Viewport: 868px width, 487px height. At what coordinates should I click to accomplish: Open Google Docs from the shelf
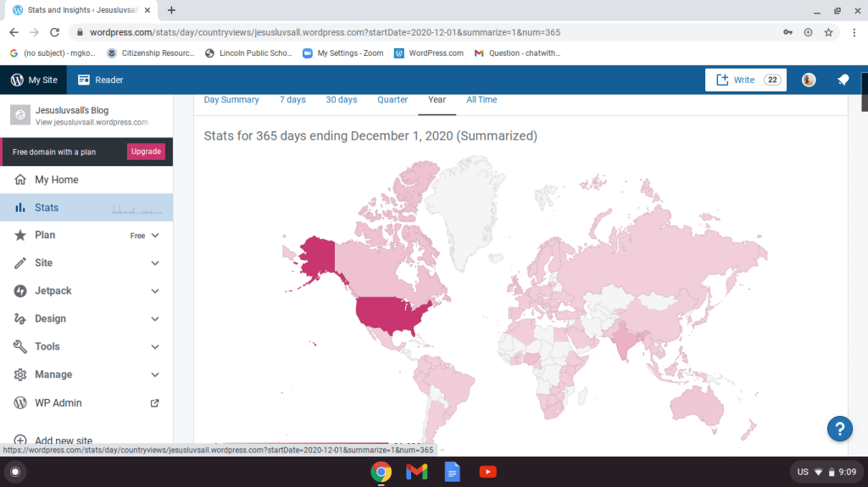(x=452, y=472)
